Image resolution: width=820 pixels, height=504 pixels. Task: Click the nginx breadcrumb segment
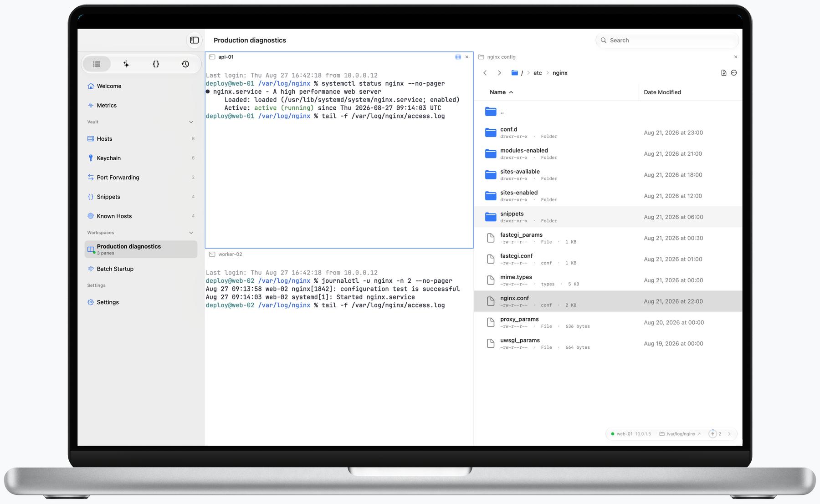click(x=560, y=73)
